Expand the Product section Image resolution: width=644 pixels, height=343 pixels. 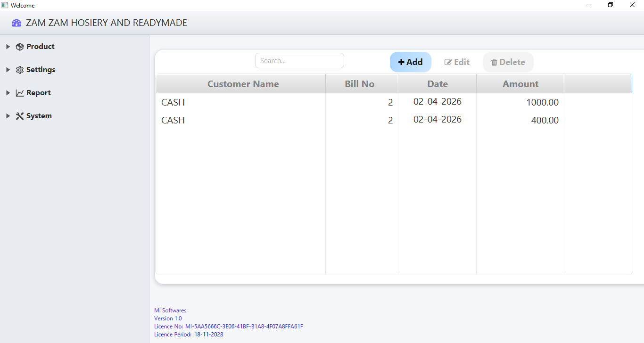[8, 46]
